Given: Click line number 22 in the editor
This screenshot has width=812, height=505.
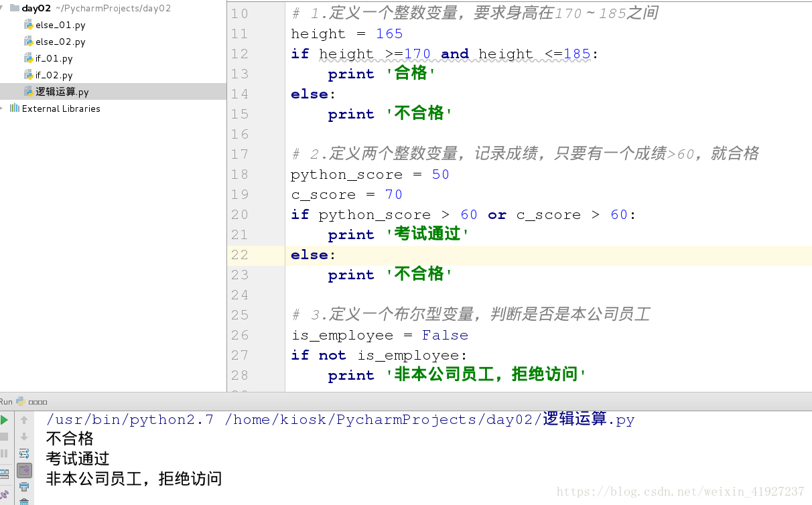Looking at the screenshot, I should [x=239, y=255].
